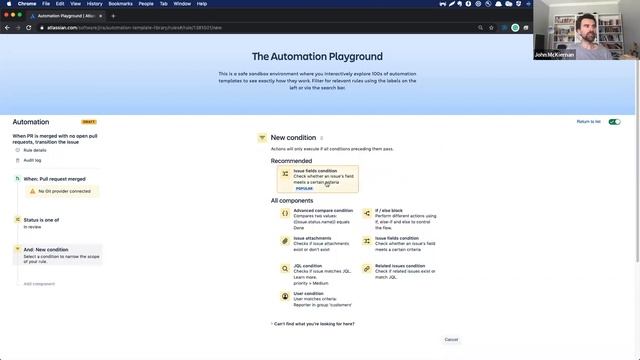640x360 pixels.
Task: Expand 'Can't find what you're looking for here?'
Action: coord(313,324)
